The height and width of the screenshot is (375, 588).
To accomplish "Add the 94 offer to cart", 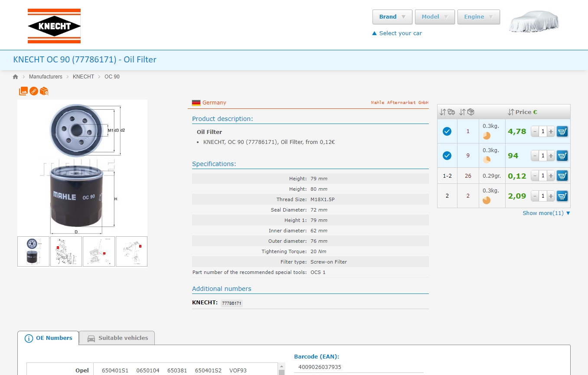I will tap(562, 156).
